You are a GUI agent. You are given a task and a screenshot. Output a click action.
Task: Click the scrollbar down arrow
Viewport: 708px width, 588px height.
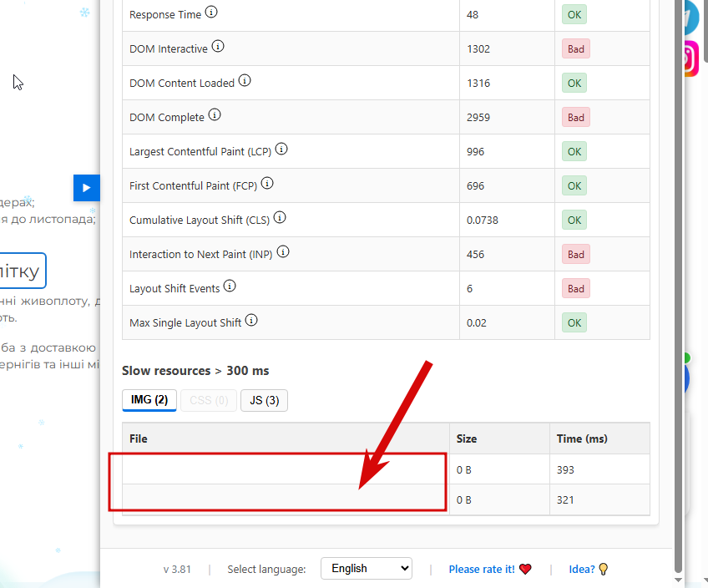click(678, 580)
